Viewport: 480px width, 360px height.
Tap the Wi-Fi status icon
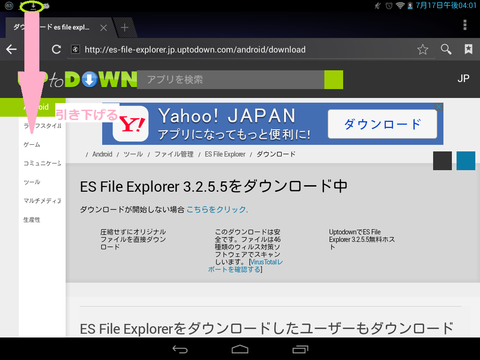tap(400, 6)
